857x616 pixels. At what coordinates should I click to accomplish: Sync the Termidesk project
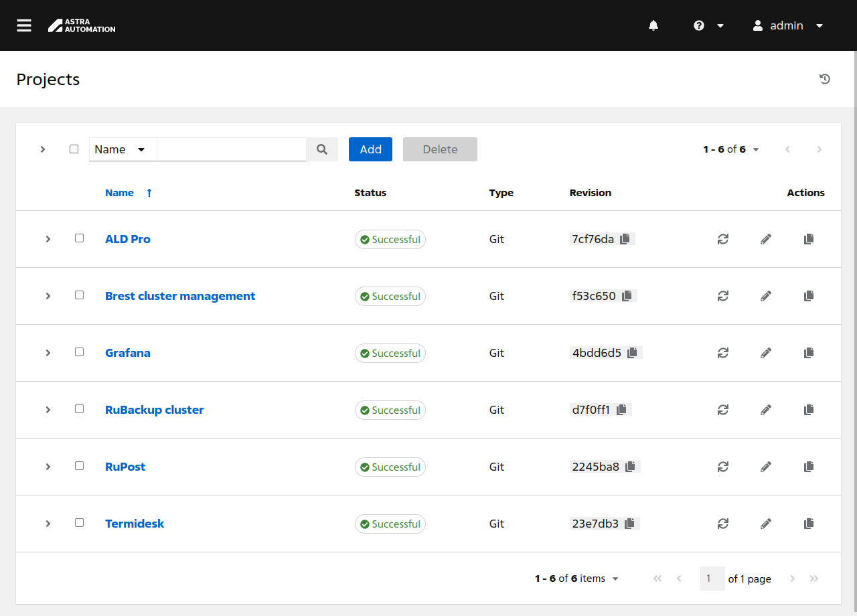[x=722, y=524]
